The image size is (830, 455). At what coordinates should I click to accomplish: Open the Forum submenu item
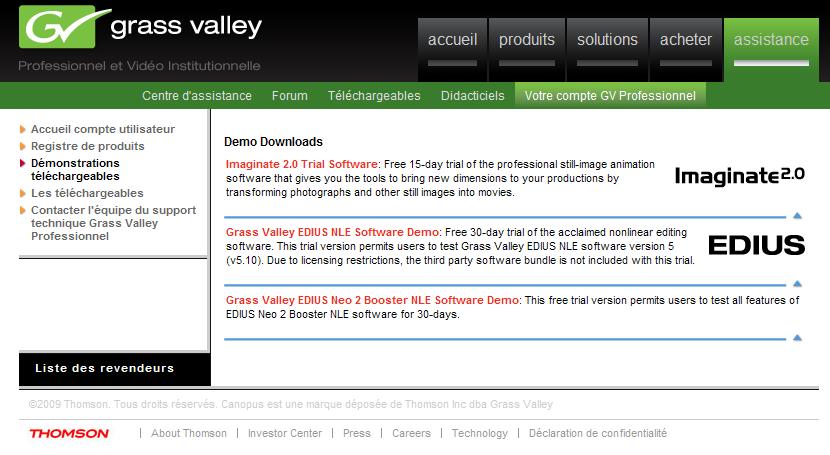point(290,96)
